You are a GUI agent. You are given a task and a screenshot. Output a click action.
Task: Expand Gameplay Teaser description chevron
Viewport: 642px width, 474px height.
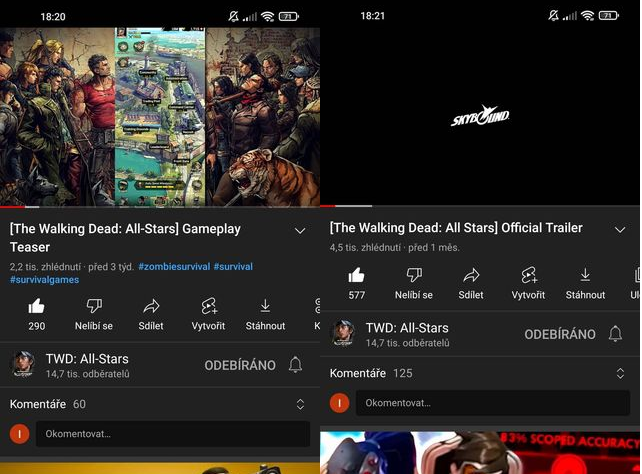click(300, 231)
